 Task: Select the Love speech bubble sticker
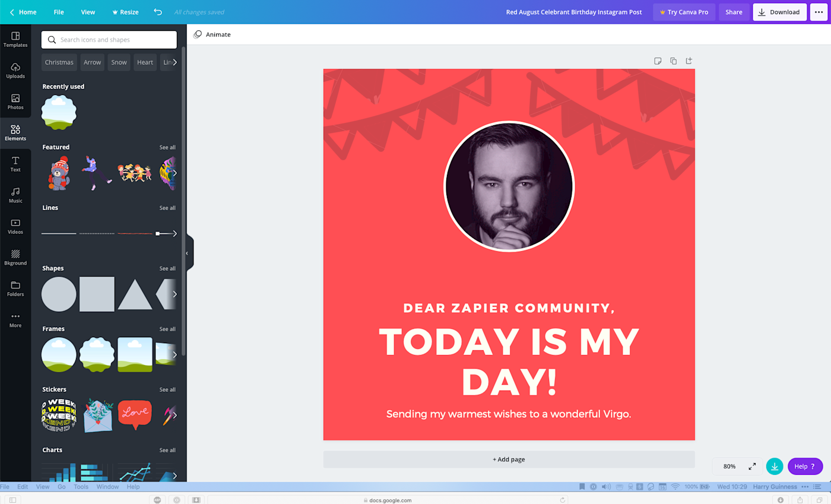point(135,415)
